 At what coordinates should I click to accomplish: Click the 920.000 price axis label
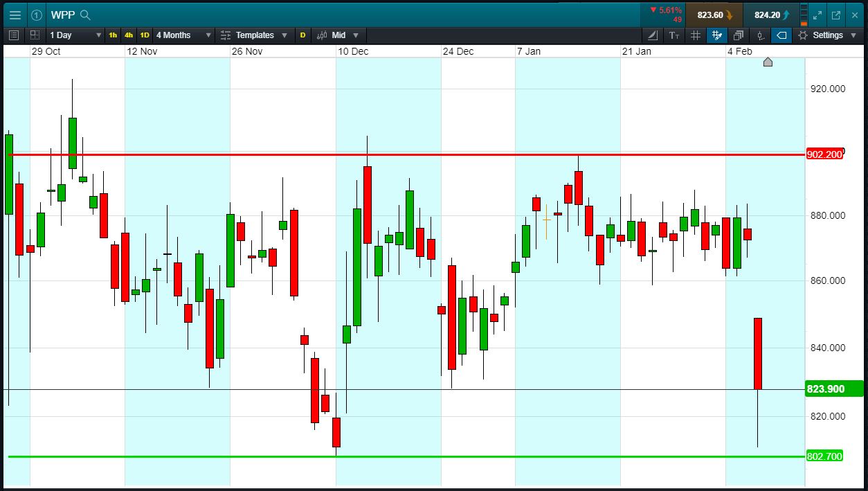(x=826, y=89)
